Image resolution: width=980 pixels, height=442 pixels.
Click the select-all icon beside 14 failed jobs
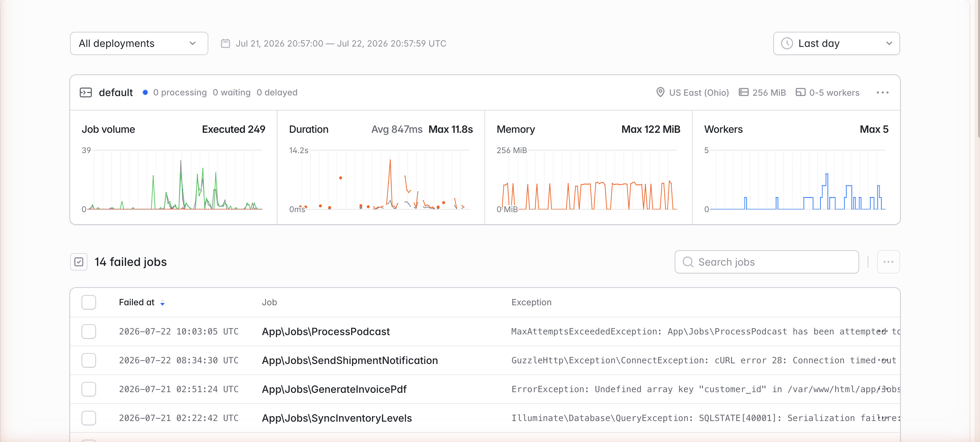point(79,262)
